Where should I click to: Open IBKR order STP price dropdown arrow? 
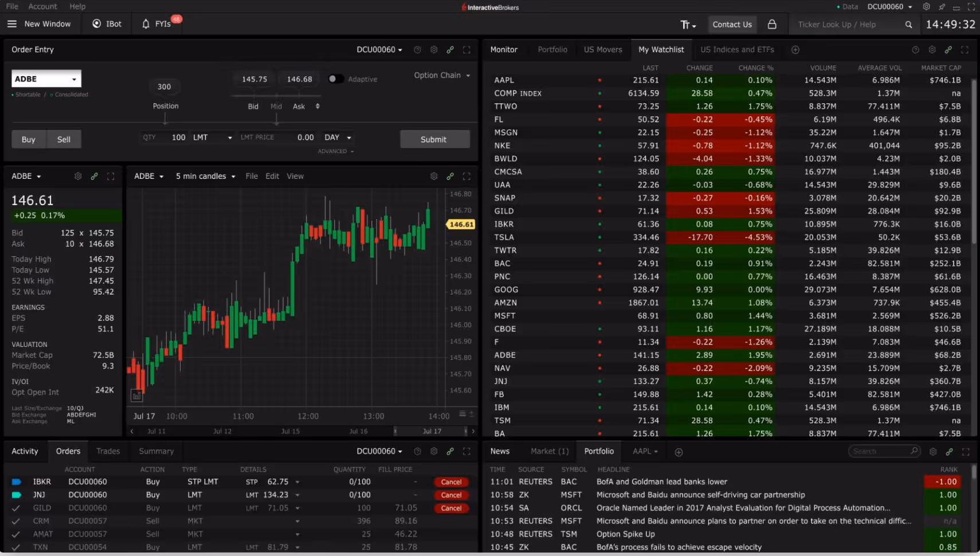tap(297, 482)
